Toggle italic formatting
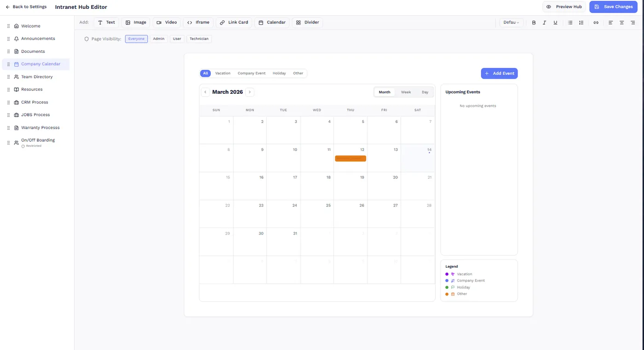The image size is (644, 350). (544, 23)
